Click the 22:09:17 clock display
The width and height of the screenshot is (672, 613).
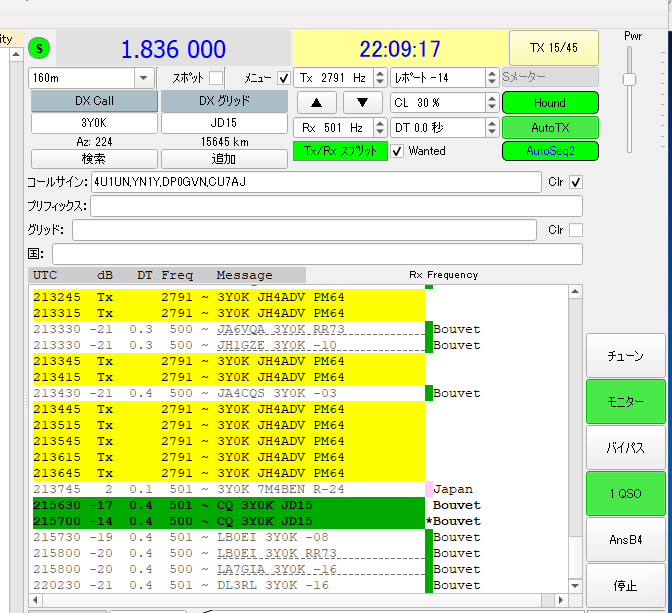click(x=399, y=49)
